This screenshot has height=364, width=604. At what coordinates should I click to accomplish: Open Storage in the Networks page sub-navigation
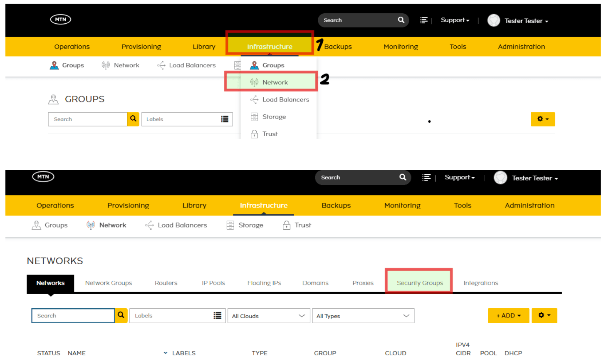pyautogui.click(x=245, y=225)
